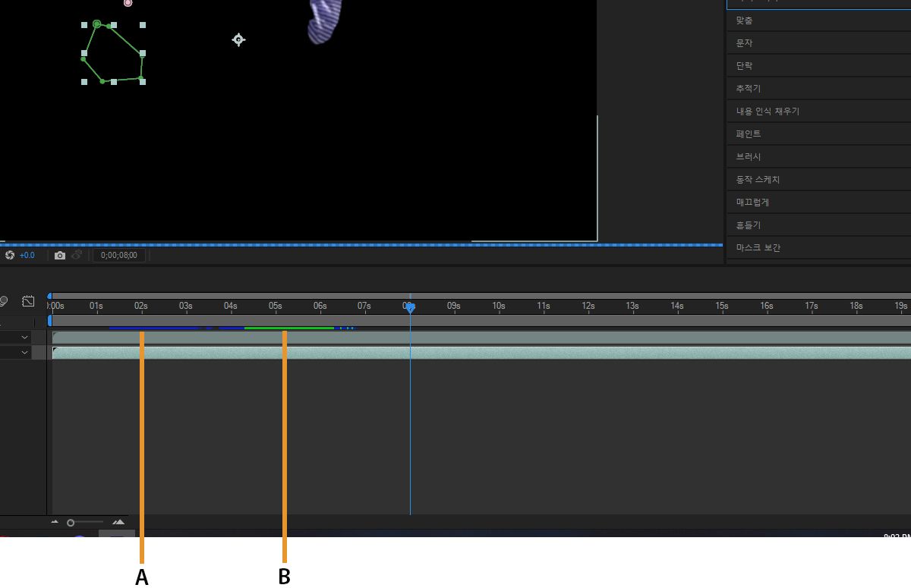Click the pink circle point above the mask
911x588 pixels.
(128, 3)
